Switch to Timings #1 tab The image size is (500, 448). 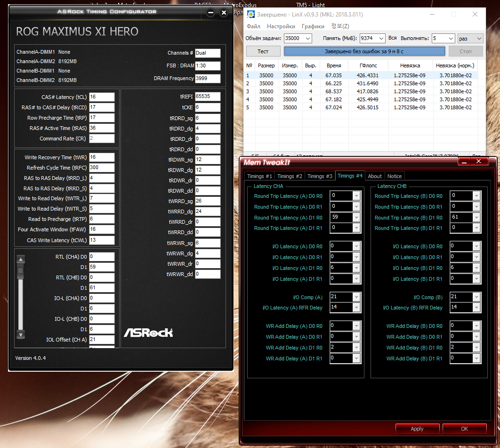click(259, 176)
